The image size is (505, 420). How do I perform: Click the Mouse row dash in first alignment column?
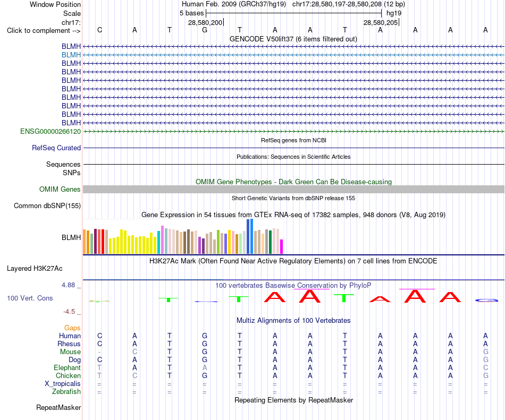pyautogui.click(x=99, y=352)
